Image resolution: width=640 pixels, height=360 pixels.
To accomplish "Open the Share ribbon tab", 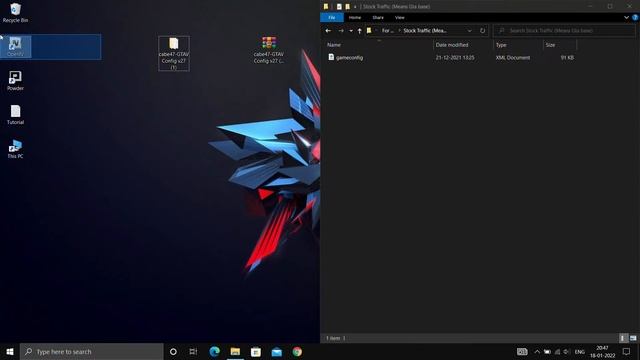I will 378,18.
